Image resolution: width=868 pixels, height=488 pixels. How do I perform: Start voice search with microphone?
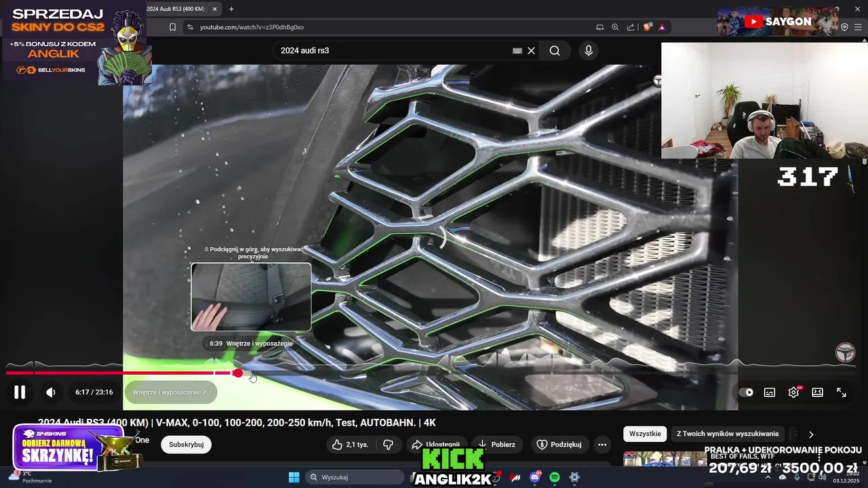click(588, 50)
